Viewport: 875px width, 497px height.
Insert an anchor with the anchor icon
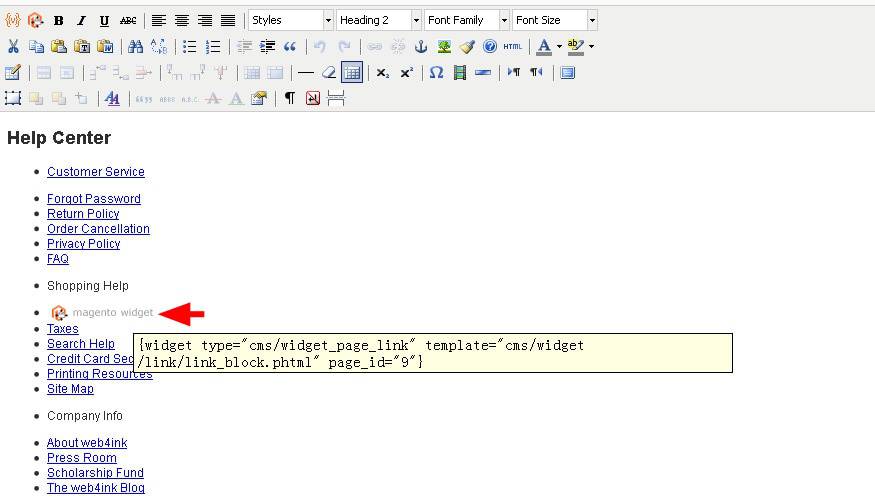point(421,46)
